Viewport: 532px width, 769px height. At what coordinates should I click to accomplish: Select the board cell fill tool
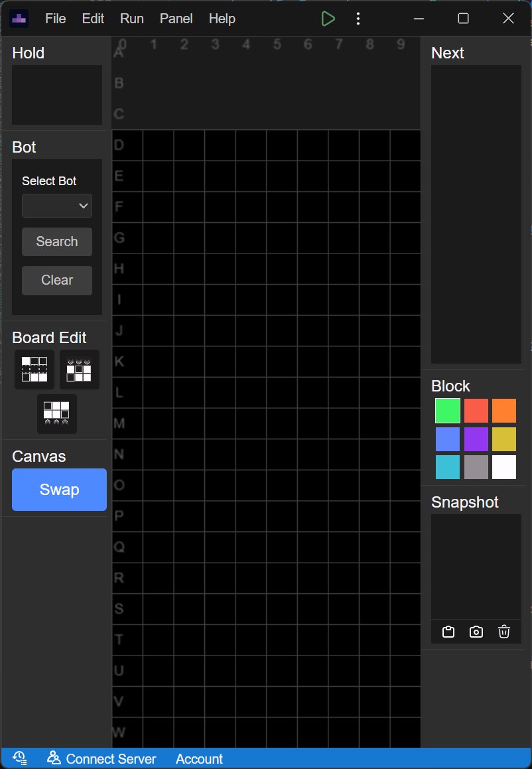point(34,370)
